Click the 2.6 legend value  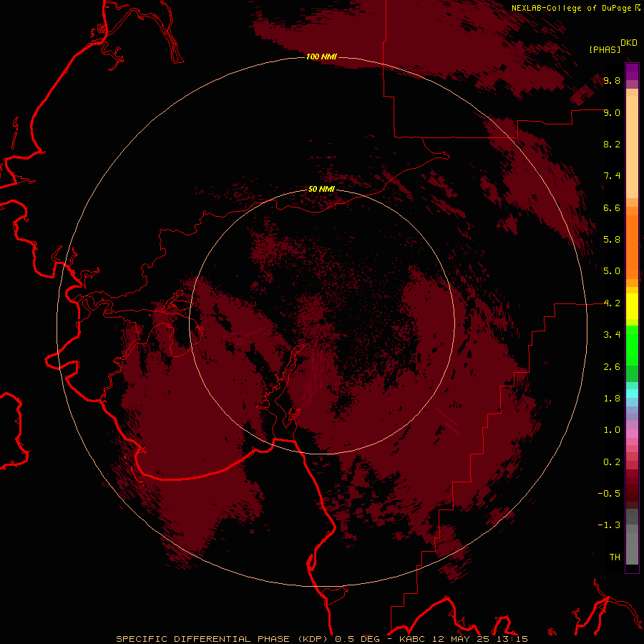(x=612, y=367)
